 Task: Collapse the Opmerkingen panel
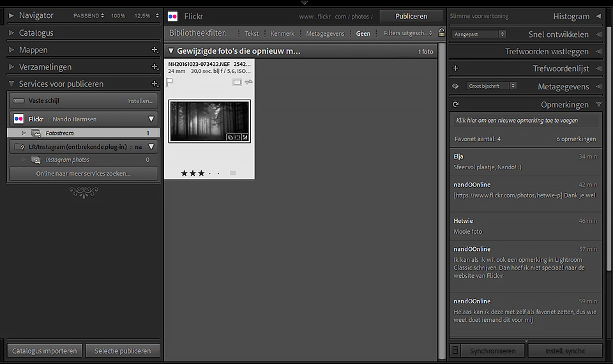click(598, 104)
